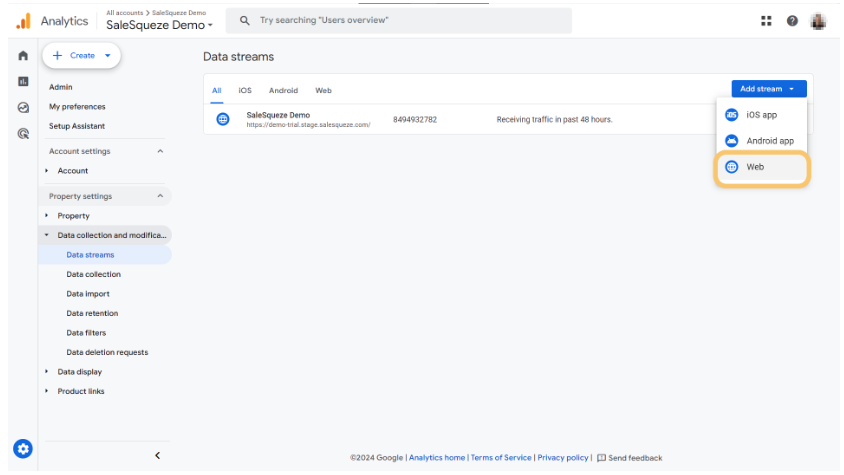Screen dimensions: 844x475
Task: Select Data collection in sidebar
Action: (x=94, y=274)
